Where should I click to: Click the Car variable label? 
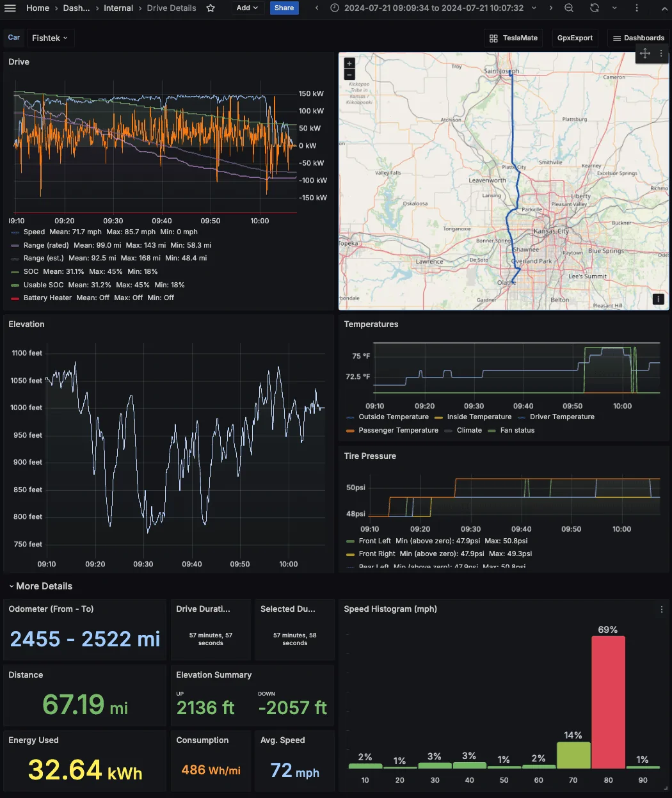(14, 38)
